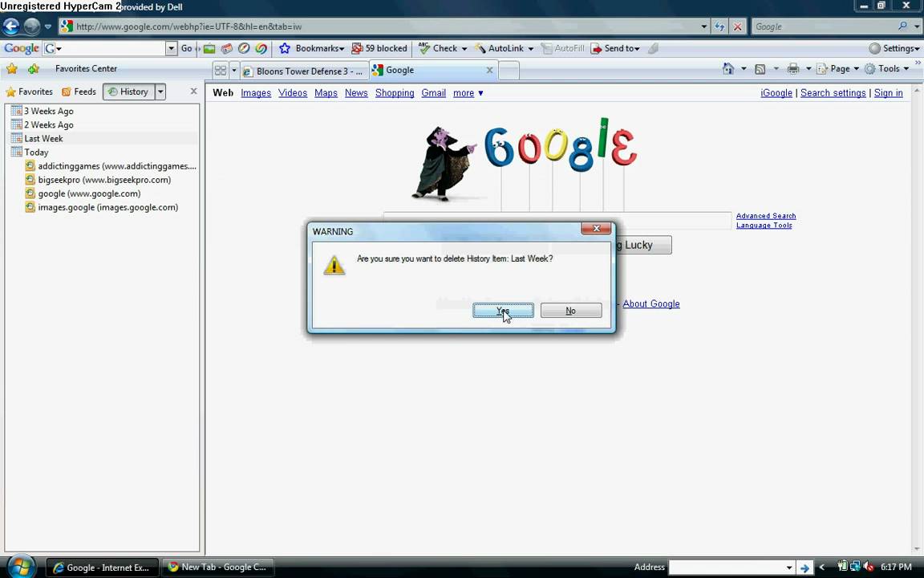Screen dimensions: 924x578
Task: Click the Videos link on Google
Action: [x=293, y=93]
